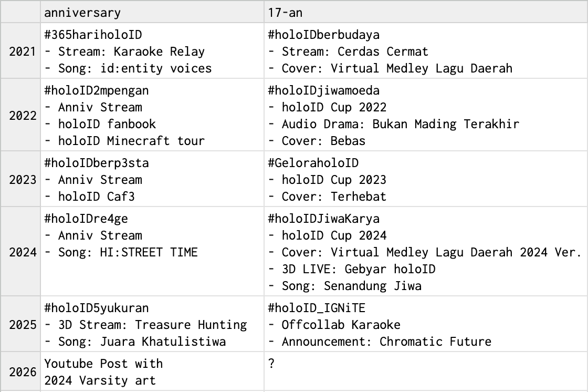This screenshot has height=392, width=588.
Task: Select the #holoID5yukuran cell
Action: pos(152,324)
